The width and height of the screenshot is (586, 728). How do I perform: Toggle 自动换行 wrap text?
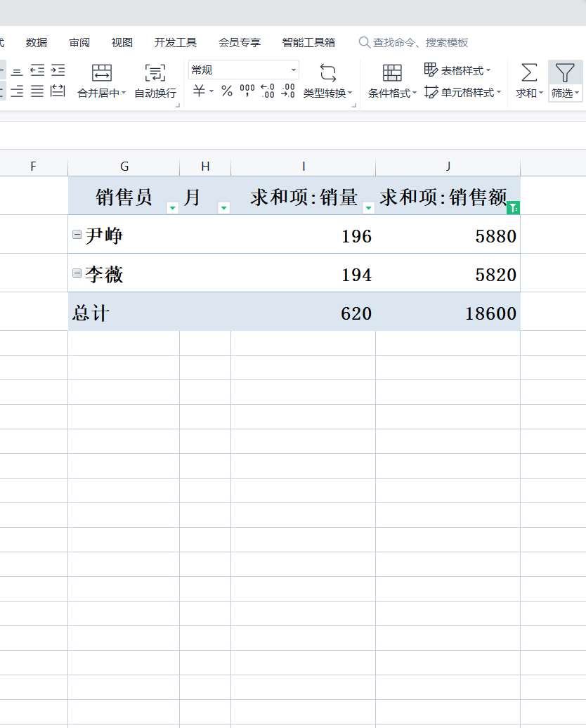pyautogui.click(x=155, y=82)
